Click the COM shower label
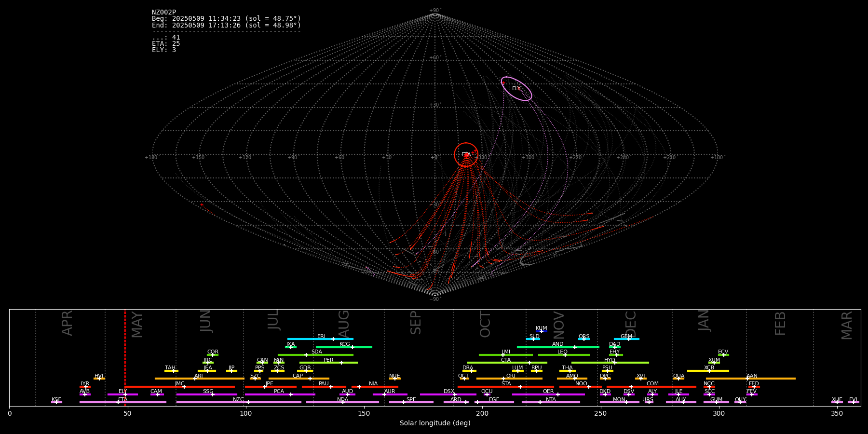This screenshot has width=868, height=434. (x=653, y=384)
